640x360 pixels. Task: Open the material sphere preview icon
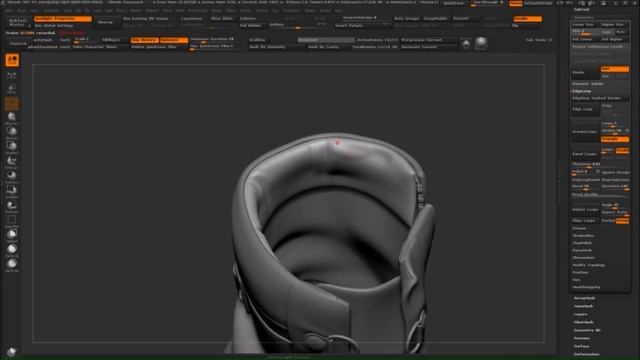pos(481,43)
